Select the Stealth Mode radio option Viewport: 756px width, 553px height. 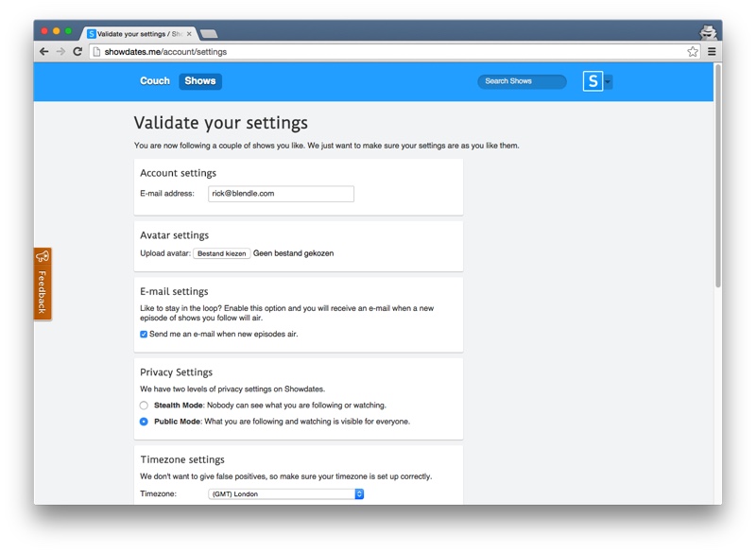[x=144, y=406]
